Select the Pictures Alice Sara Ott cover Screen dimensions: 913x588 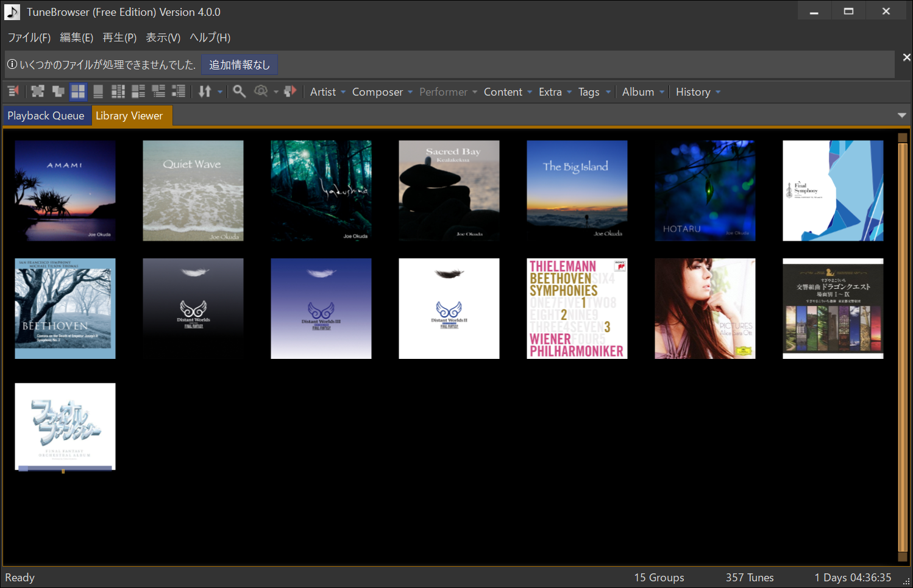click(705, 308)
